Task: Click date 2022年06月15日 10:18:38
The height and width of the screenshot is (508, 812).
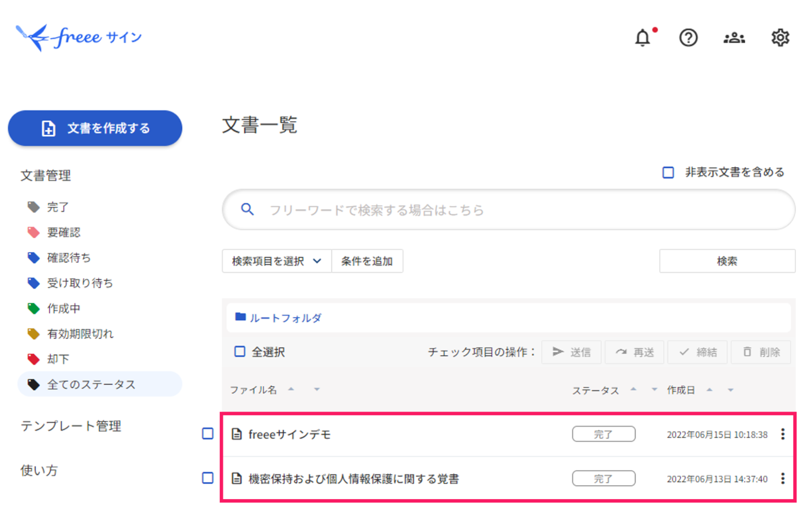Action: pyautogui.click(x=717, y=435)
